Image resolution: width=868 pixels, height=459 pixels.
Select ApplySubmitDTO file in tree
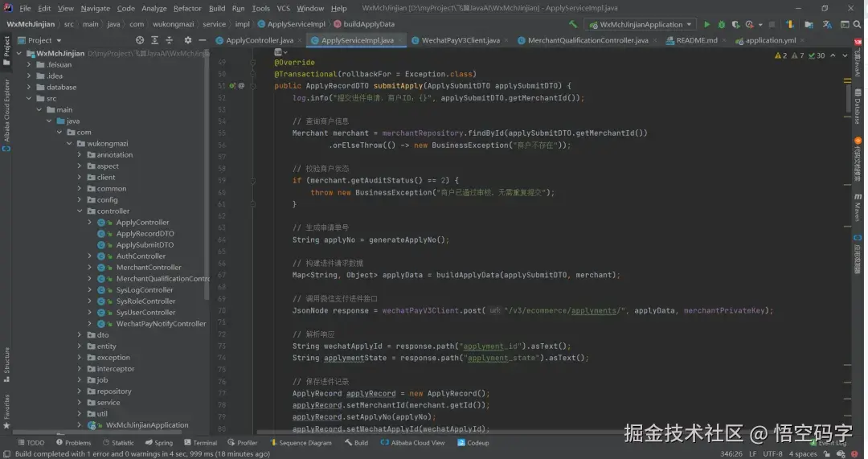point(145,245)
